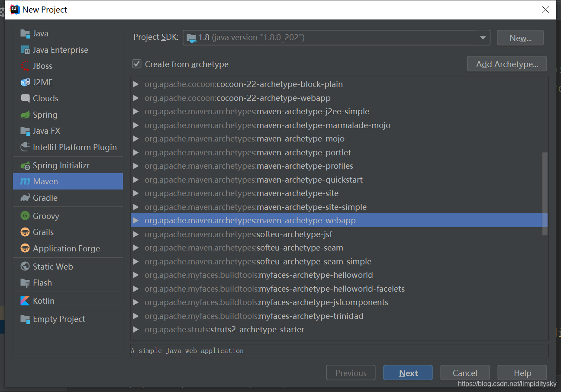Click the Next button

pyautogui.click(x=408, y=373)
